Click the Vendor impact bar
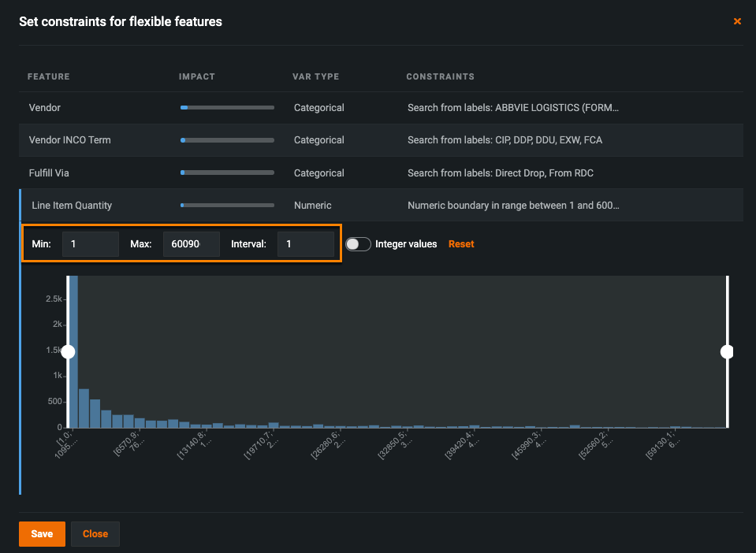 click(x=227, y=107)
